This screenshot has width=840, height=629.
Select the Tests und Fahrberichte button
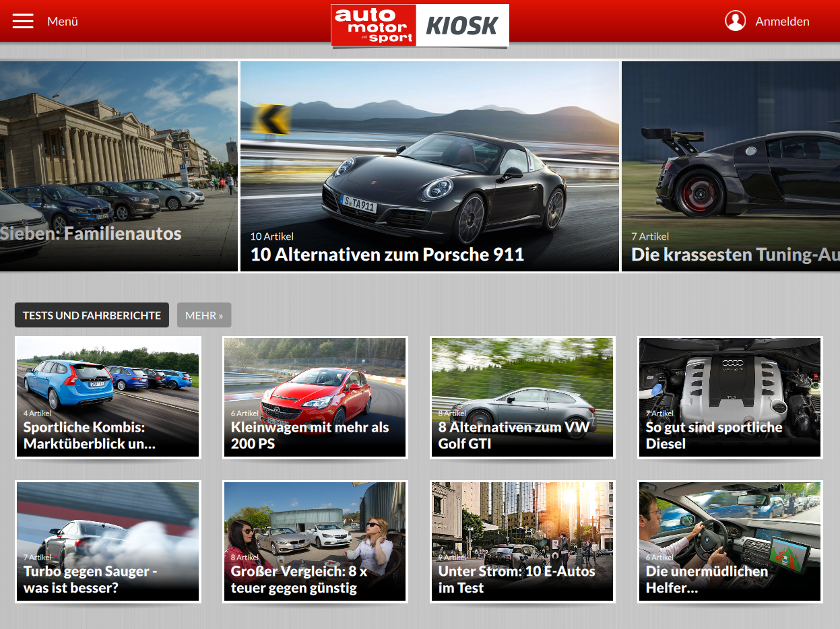click(x=92, y=315)
